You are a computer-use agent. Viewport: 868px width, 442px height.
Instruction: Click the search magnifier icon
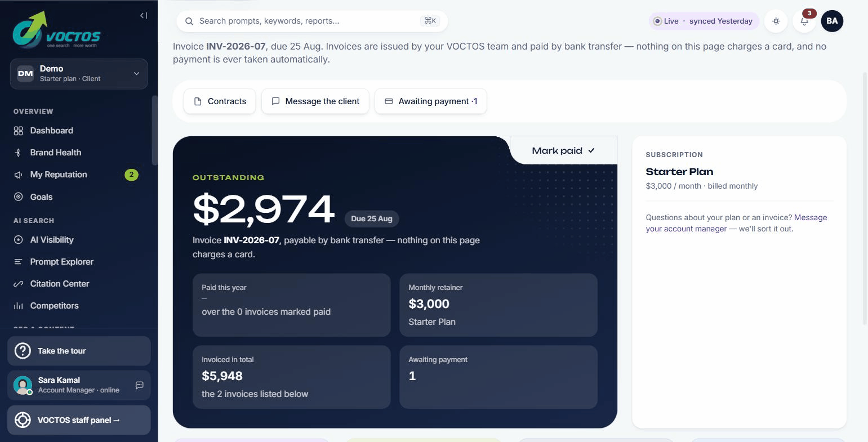pos(189,21)
